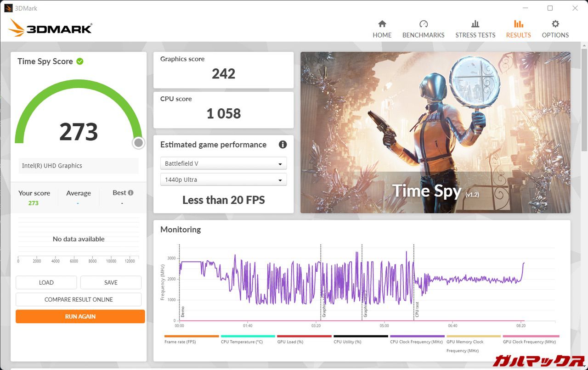Click the 3DMark logo in header
Image resolution: width=588 pixels, height=370 pixels.
tap(50, 28)
